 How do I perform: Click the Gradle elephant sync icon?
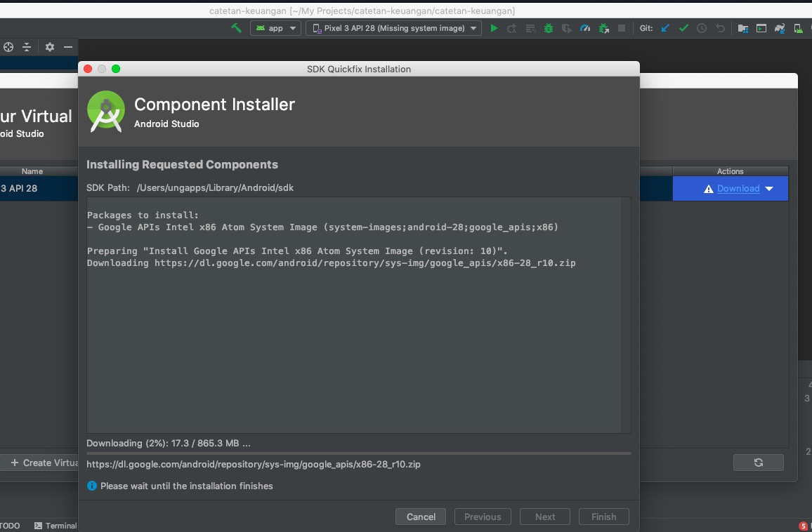(x=780, y=28)
